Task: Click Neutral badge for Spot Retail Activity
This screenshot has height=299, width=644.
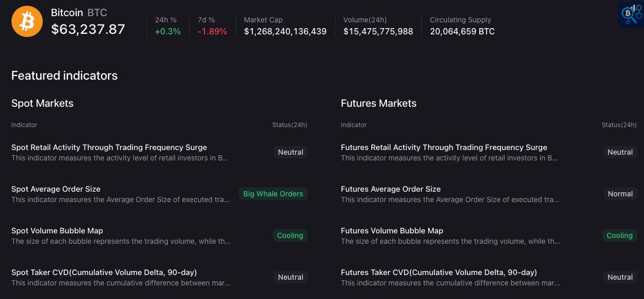Action: point(290,152)
